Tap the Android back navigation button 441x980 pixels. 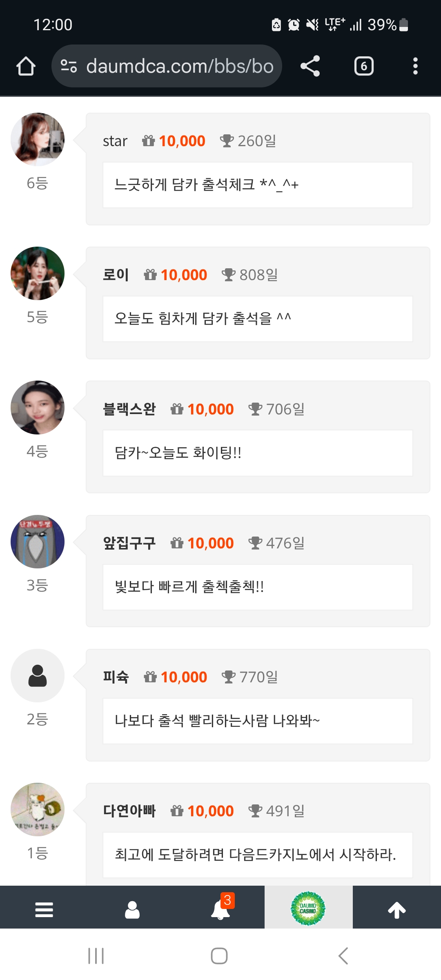click(343, 956)
